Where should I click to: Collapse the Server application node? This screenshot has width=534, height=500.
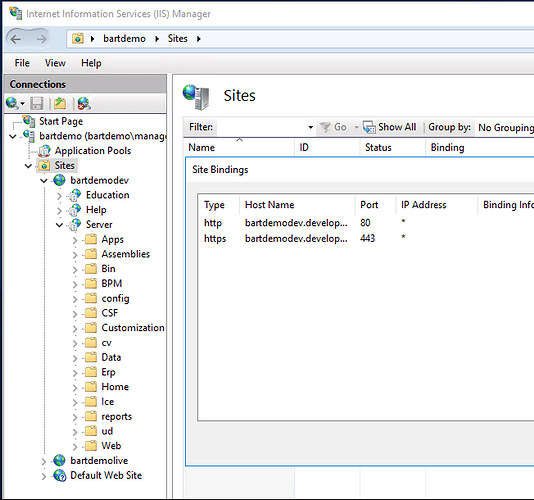coord(60,225)
